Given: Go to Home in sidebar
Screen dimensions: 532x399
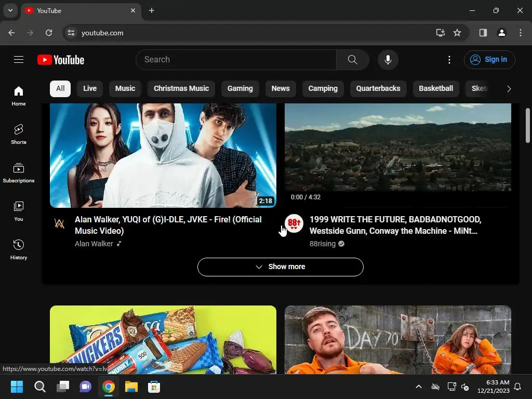Looking at the screenshot, I should point(19,96).
